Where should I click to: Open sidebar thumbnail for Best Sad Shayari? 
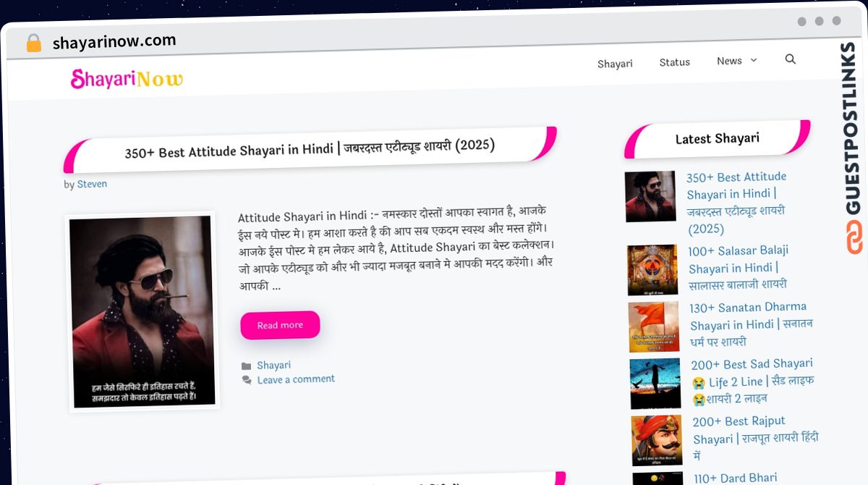tap(655, 384)
